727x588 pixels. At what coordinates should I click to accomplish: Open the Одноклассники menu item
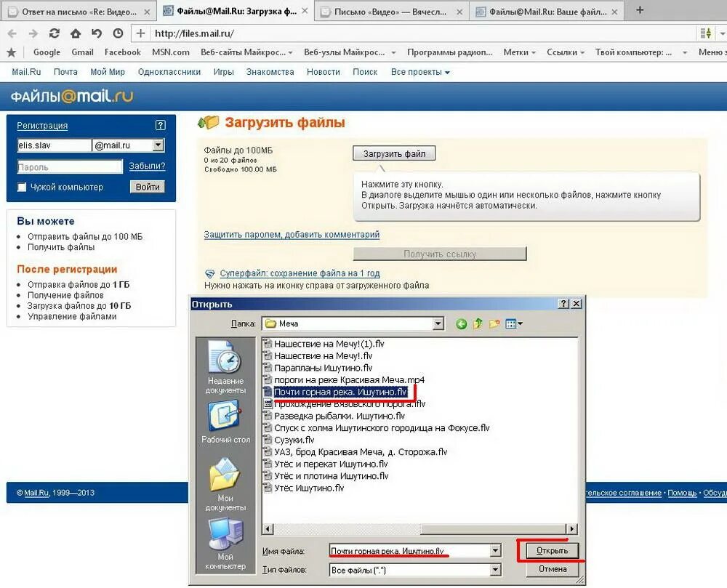point(169,72)
